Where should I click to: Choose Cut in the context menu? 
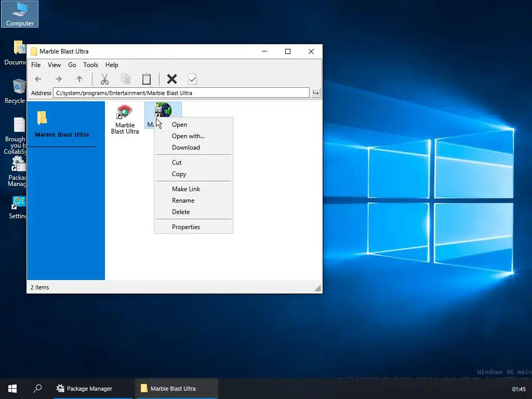tap(193, 163)
